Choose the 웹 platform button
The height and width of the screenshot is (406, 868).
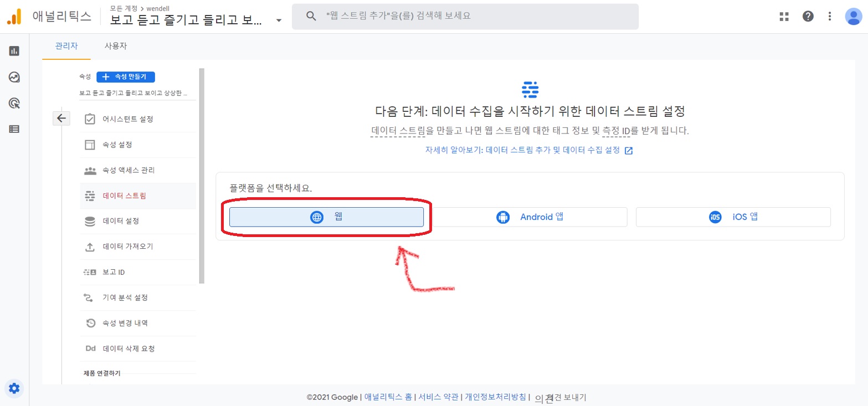[326, 217]
